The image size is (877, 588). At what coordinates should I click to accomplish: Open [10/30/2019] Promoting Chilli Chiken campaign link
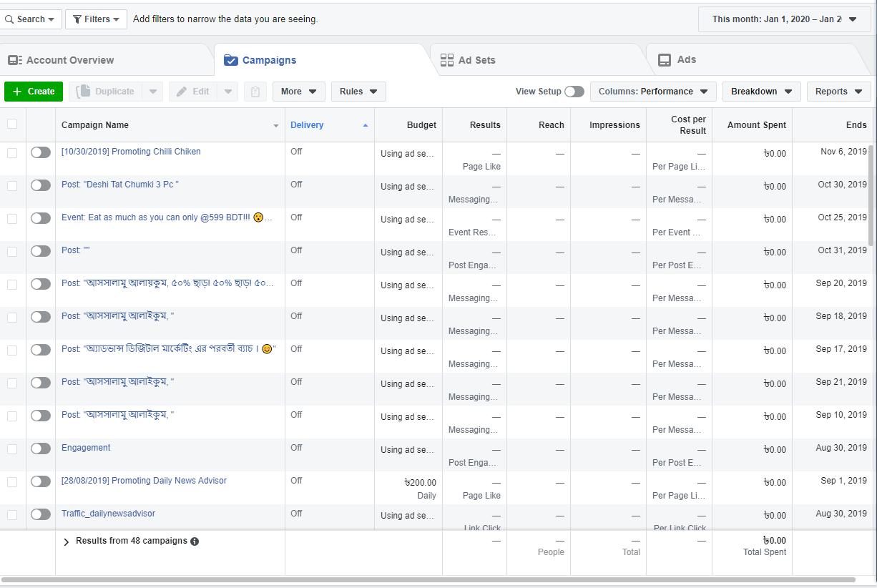(x=131, y=152)
